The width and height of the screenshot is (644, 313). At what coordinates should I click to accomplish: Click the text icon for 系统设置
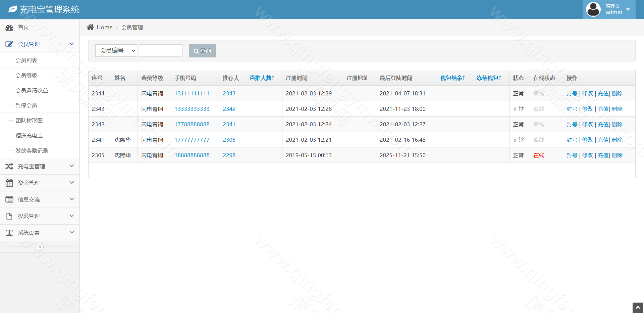click(9, 233)
